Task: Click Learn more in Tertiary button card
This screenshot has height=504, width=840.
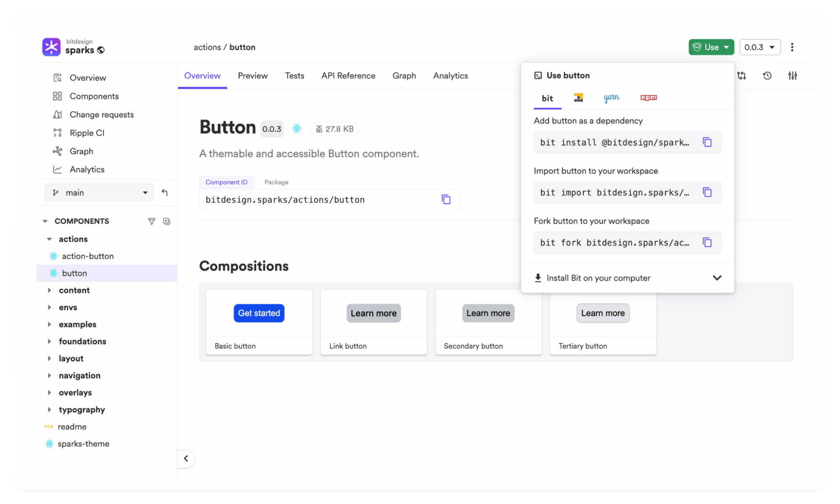Action: coord(603,313)
